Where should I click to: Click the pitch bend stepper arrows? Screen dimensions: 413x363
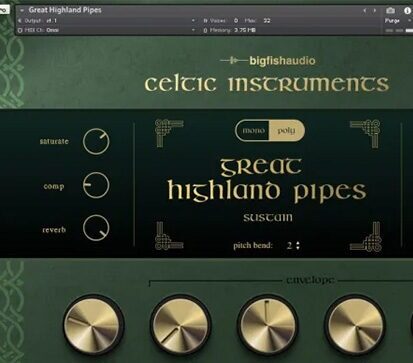pyautogui.click(x=298, y=246)
